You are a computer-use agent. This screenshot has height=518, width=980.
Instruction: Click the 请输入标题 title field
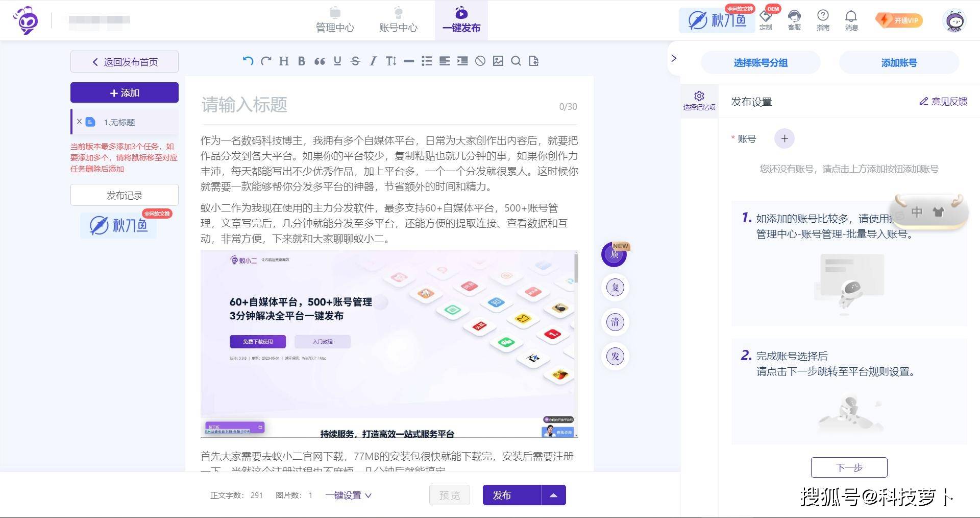point(378,105)
